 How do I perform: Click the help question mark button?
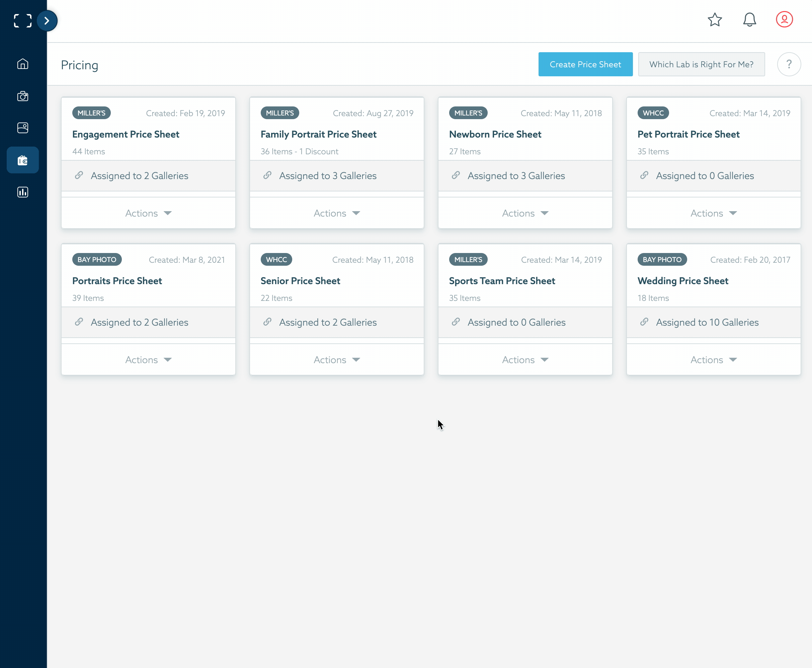[789, 64]
